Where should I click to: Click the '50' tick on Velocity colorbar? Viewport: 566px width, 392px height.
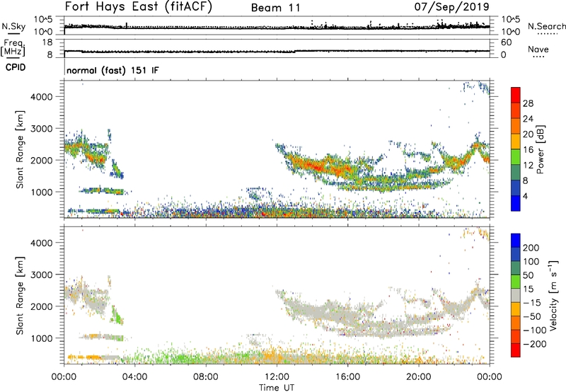pos(528,275)
